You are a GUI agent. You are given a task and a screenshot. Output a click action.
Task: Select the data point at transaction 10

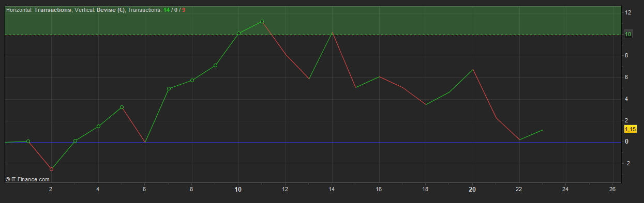click(x=238, y=33)
